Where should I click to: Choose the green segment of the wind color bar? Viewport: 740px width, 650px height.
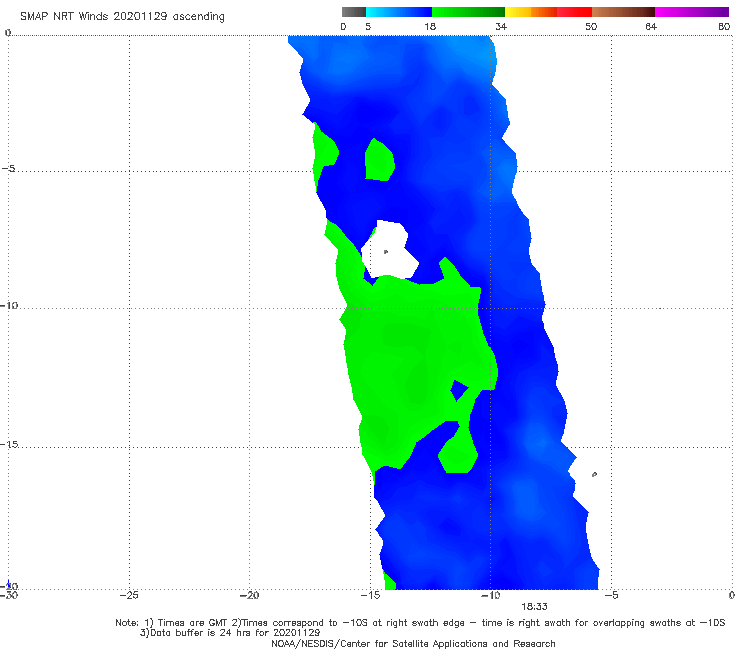tap(468, 12)
